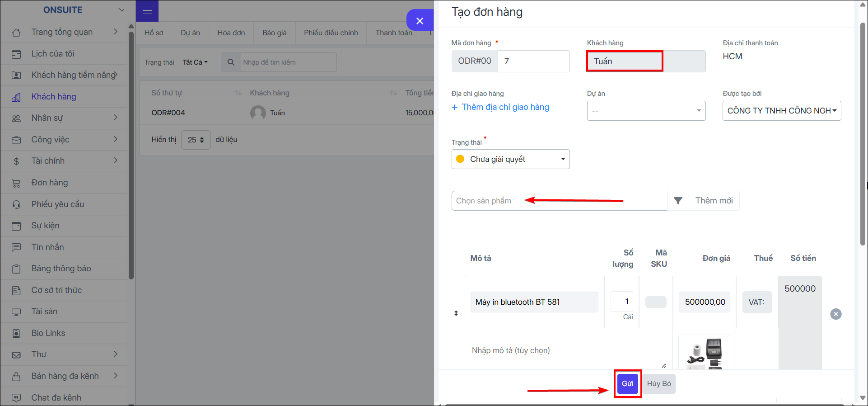Remove the Máy in bluetooth product row

point(835,314)
